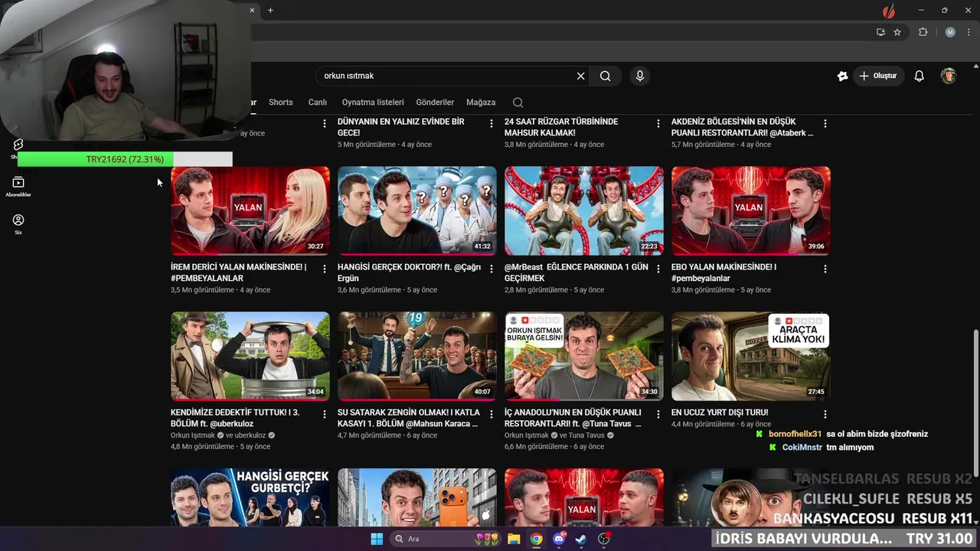This screenshot has height=551, width=980.
Task: Open menu for AKDENİZ BÖLGESİ'NİN restaurant video
Action: coord(825,123)
